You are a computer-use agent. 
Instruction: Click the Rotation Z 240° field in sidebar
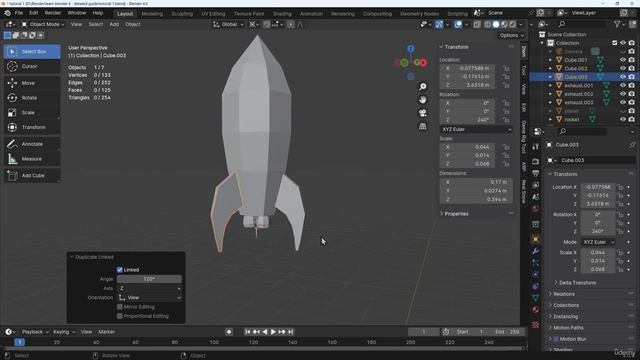[x=467, y=120]
